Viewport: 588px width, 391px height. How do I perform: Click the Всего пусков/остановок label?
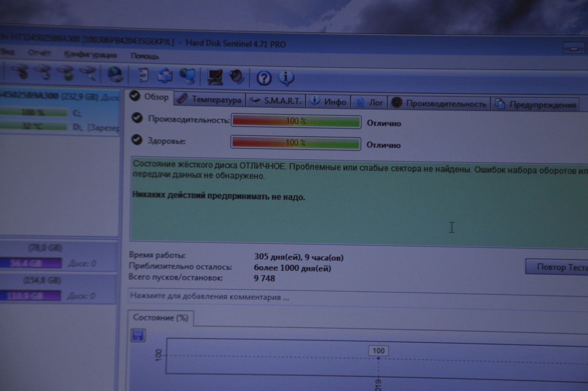[x=176, y=277]
